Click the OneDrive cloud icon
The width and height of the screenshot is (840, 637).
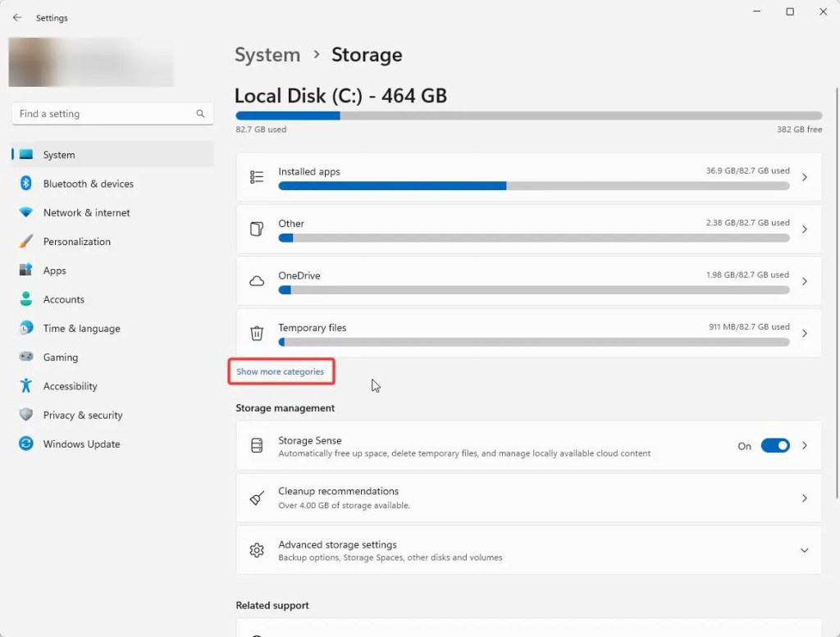pyautogui.click(x=257, y=281)
